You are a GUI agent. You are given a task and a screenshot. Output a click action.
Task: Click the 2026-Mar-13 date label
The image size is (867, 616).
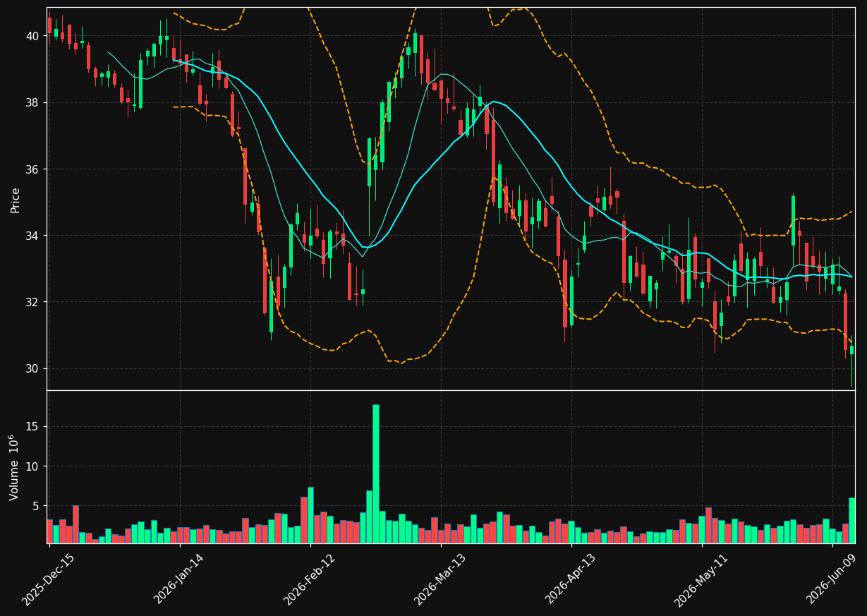[x=440, y=580]
